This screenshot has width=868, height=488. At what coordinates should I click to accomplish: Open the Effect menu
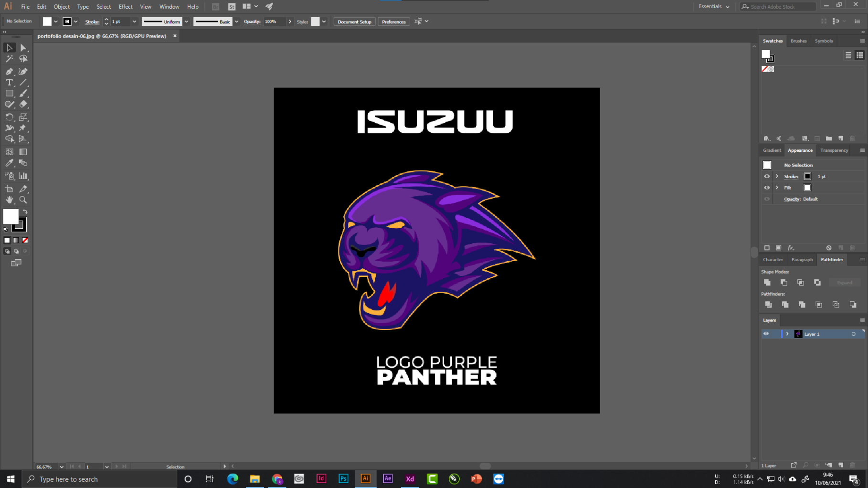(x=126, y=7)
